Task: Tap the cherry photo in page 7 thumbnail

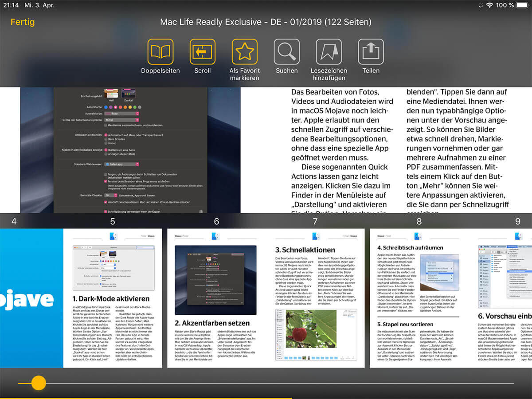Action: tap(311, 329)
